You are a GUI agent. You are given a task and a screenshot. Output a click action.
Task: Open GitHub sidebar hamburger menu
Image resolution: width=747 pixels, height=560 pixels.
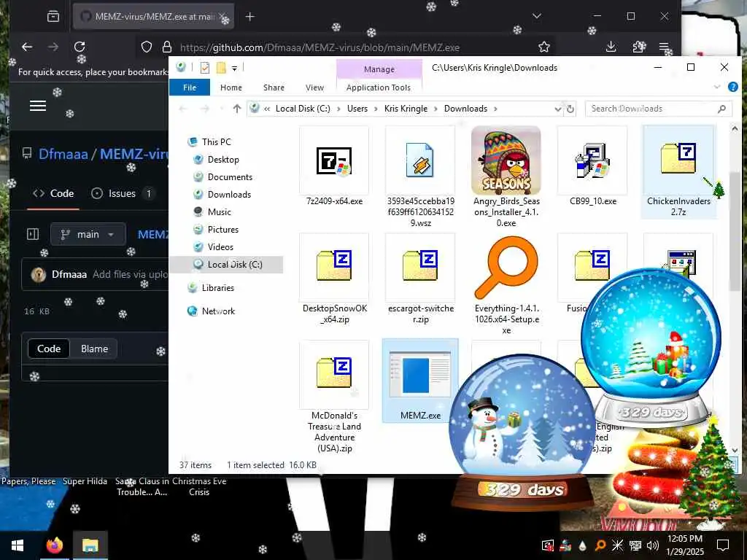coord(38,106)
